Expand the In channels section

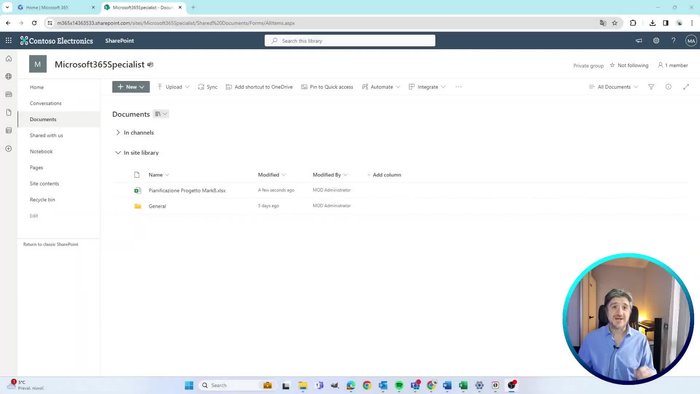coord(134,133)
